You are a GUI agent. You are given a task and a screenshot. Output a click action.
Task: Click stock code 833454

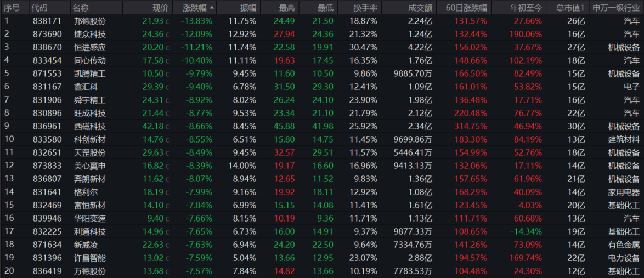tap(47, 60)
